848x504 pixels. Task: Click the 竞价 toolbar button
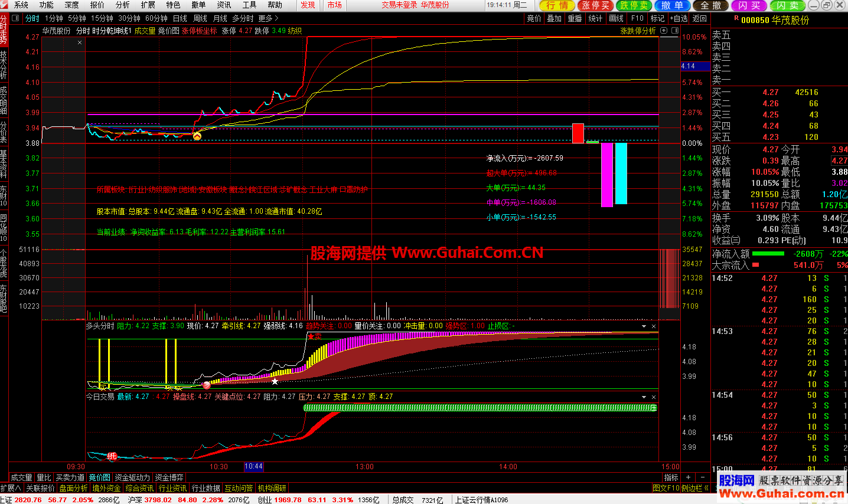(534, 18)
